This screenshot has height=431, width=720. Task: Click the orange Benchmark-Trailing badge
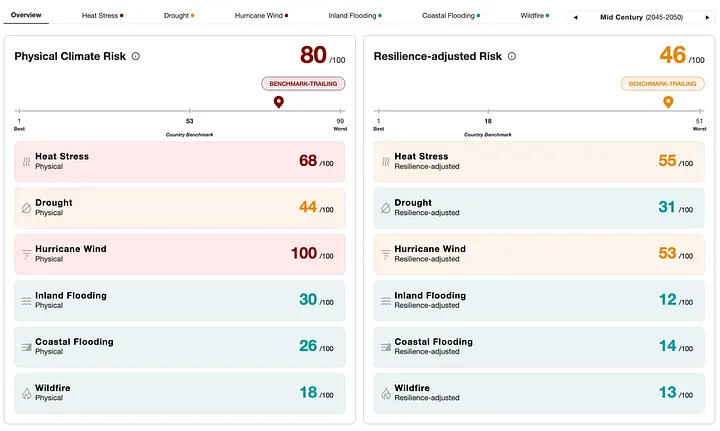[x=663, y=84]
